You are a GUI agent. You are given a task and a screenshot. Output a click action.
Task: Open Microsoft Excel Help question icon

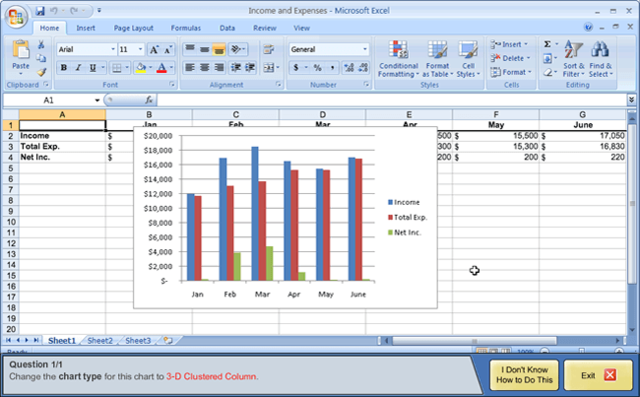(x=588, y=27)
